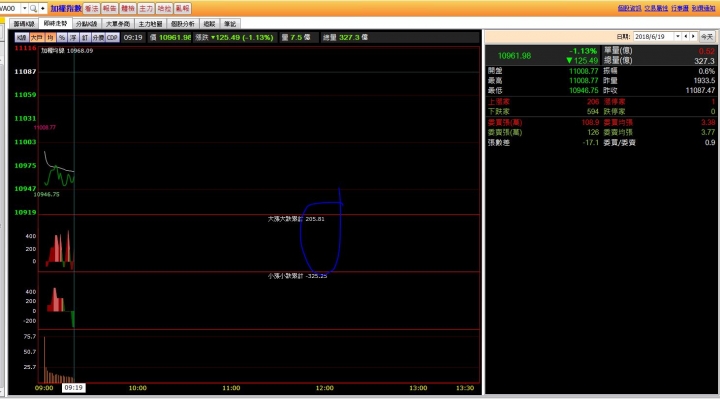
Task: Open the 個股資訊 link
Action: 629,8
